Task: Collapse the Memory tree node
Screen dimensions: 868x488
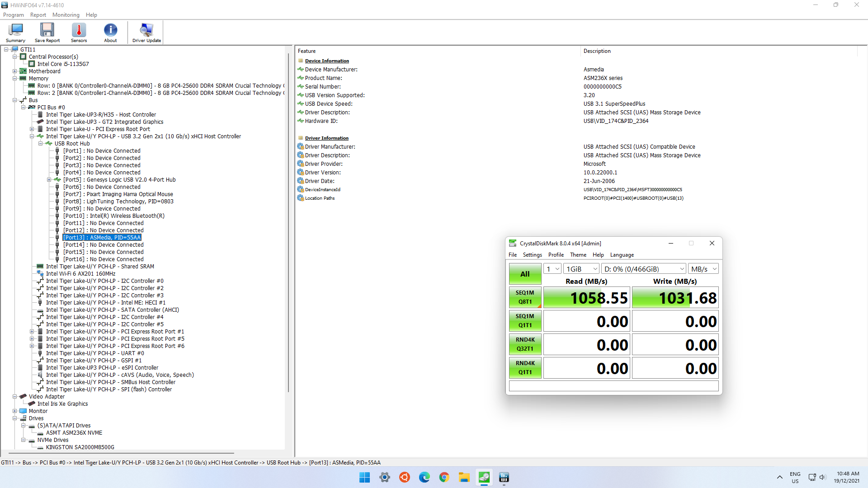Action: pos(15,79)
